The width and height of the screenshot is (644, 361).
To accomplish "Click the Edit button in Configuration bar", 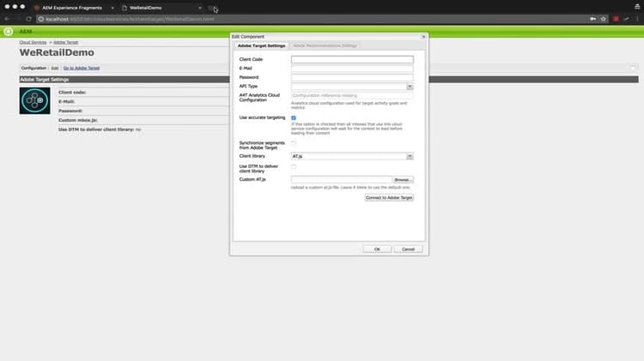I will [55, 68].
